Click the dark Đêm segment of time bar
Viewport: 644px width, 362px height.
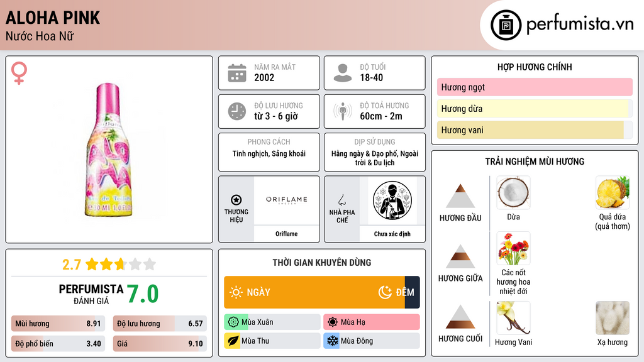click(413, 292)
